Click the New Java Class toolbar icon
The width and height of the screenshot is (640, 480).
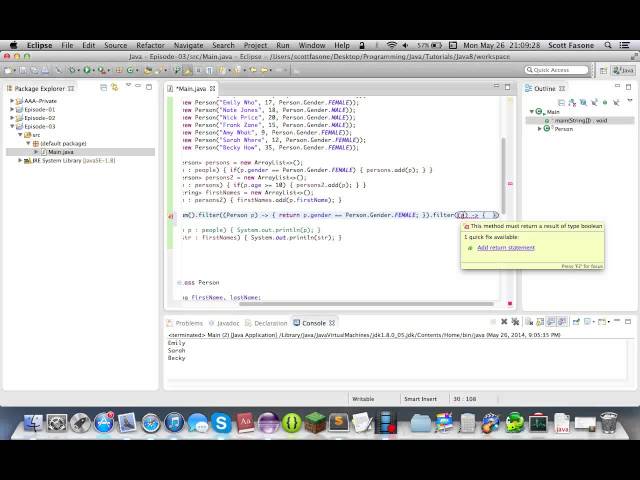click(130, 70)
